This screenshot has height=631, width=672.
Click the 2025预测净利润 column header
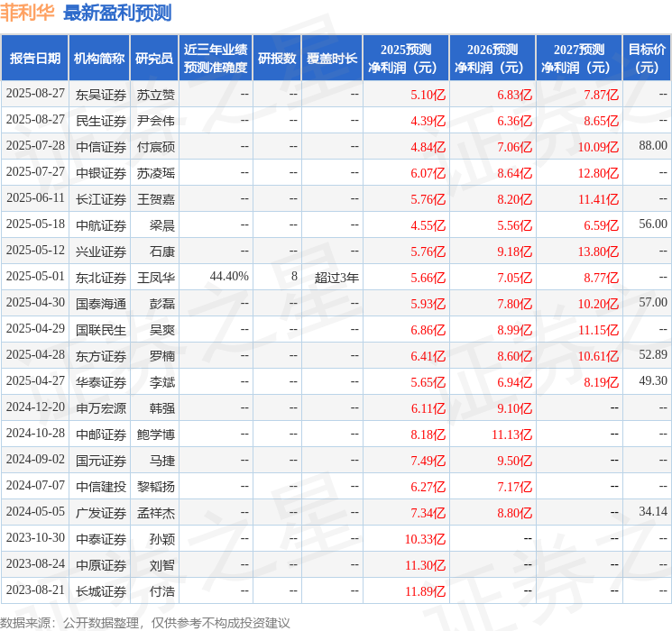pyautogui.click(x=406, y=59)
